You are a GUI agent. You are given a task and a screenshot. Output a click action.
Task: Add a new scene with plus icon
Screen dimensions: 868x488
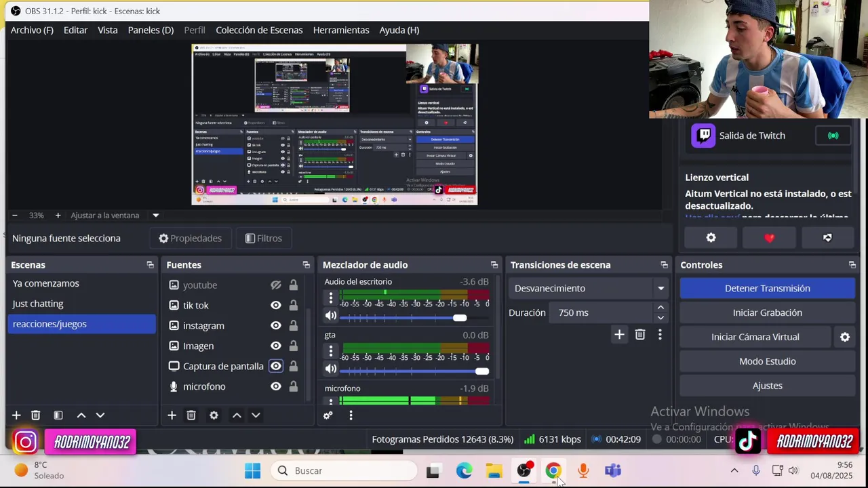click(16, 415)
